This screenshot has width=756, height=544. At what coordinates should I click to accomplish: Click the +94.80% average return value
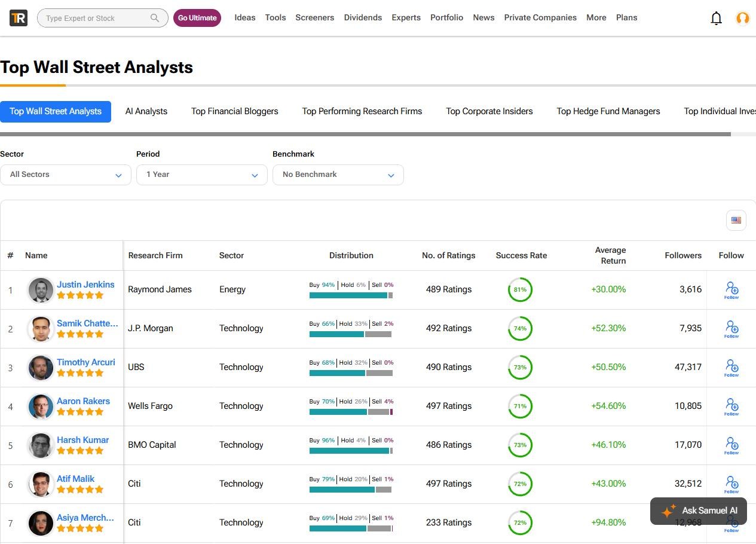coord(608,522)
